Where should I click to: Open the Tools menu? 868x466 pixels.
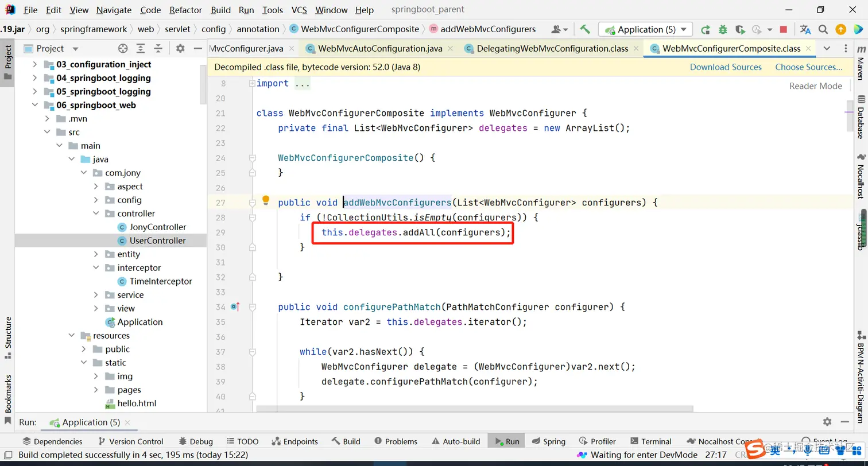point(273,10)
